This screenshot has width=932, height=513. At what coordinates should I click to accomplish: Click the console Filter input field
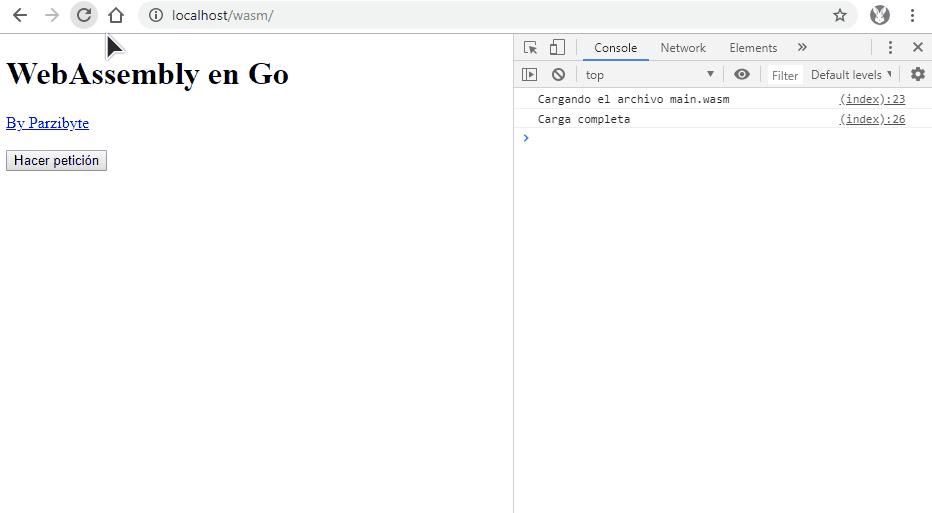(785, 75)
